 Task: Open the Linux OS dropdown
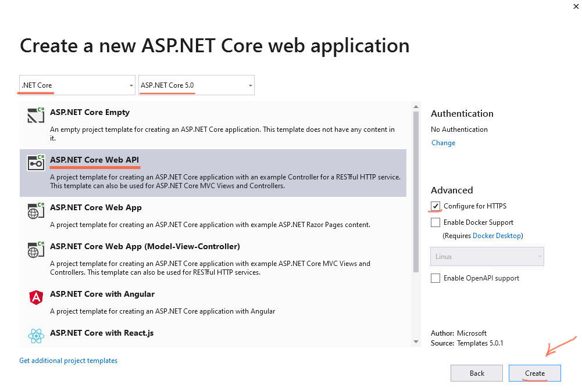pos(487,257)
